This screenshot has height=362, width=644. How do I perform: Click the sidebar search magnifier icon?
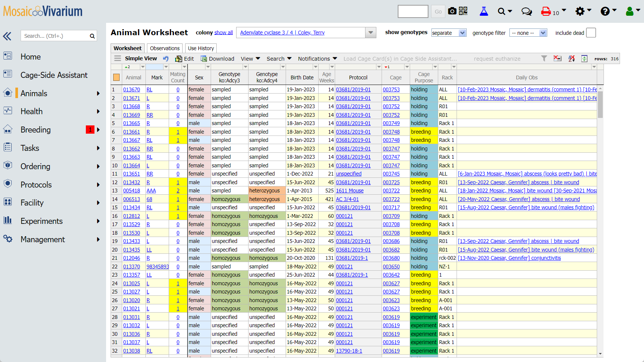click(92, 36)
